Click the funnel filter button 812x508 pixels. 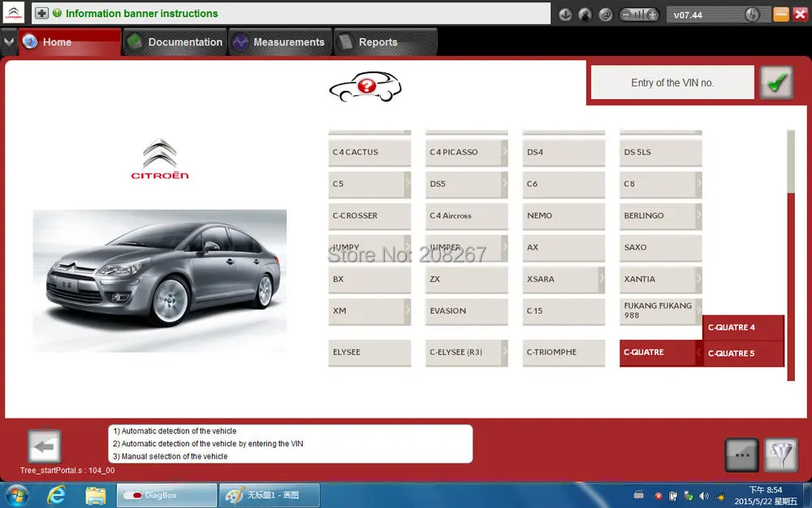pos(781,454)
